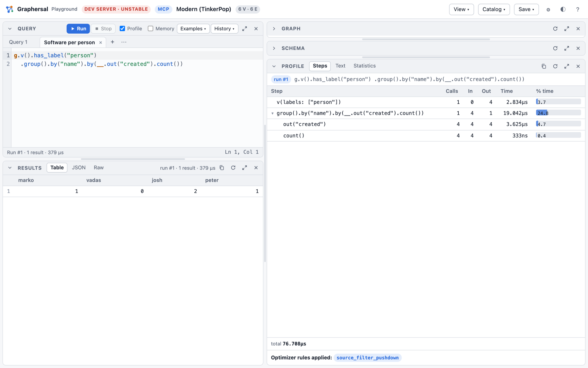Close the Results panel
Viewport: 588px width, 368px height.
point(256,168)
